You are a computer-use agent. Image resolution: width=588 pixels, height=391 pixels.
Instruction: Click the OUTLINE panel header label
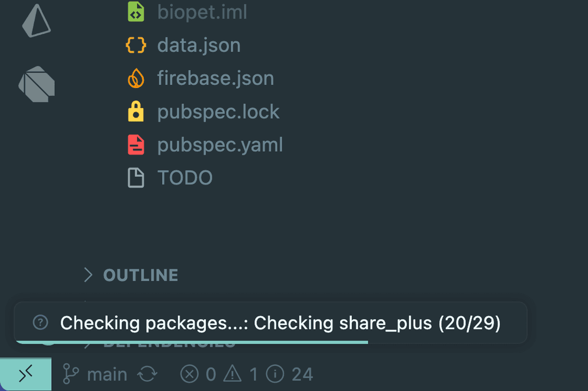140,275
